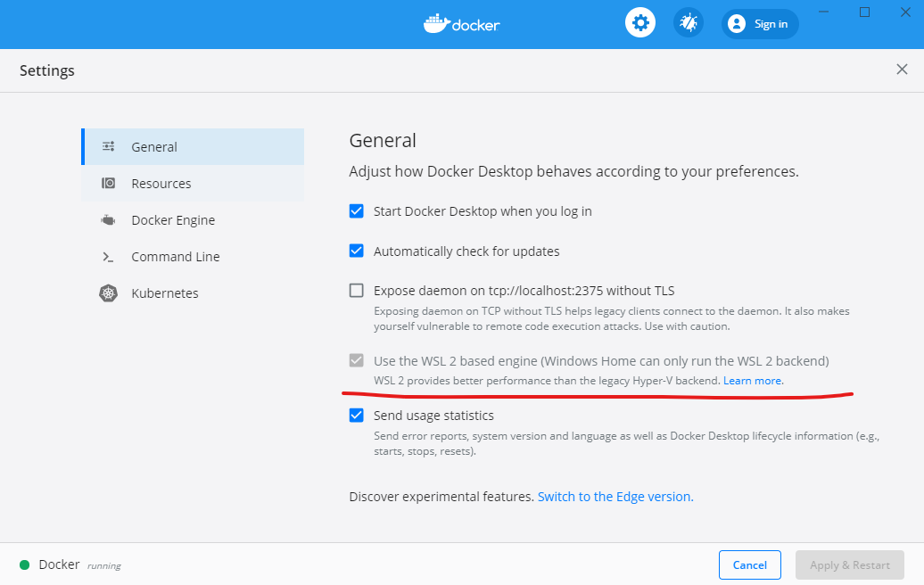Viewport: 924px width, 585px height.
Task: Close the Docker Desktop window
Action: click(906, 12)
